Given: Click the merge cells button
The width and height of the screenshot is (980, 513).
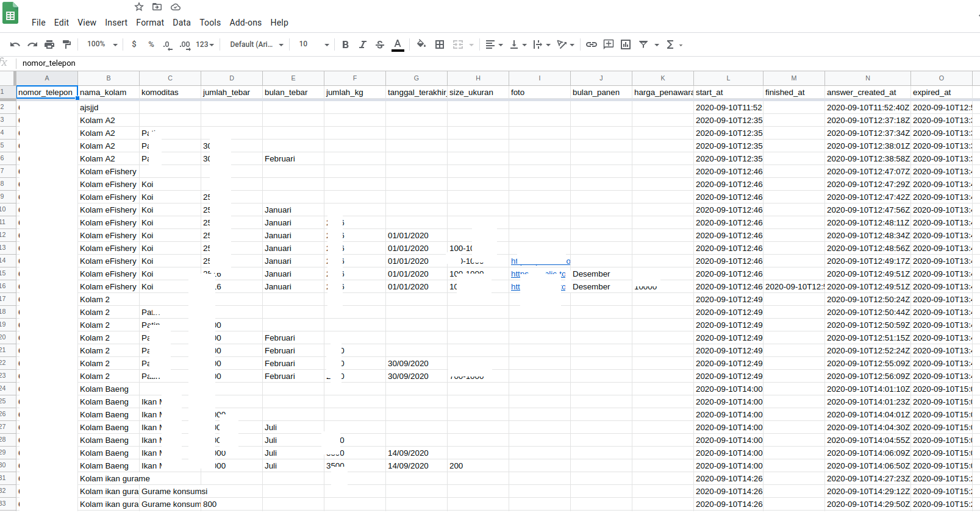Looking at the screenshot, I should click(459, 44).
